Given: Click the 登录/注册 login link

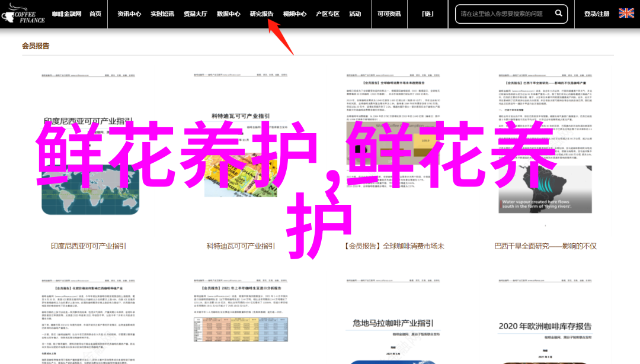Looking at the screenshot, I should pyautogui.click(x=596, y=14).
